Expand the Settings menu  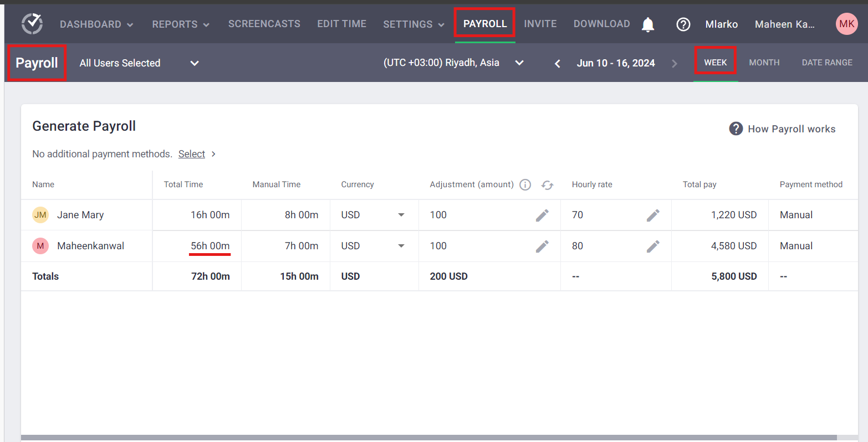[x=413, y=24]
